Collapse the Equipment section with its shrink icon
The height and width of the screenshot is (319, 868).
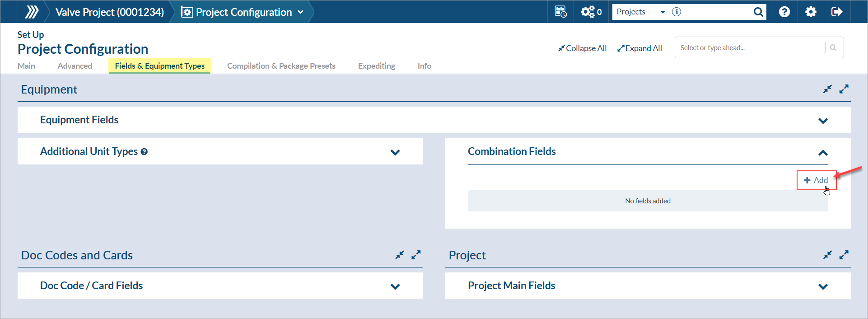tap(827, 89)
